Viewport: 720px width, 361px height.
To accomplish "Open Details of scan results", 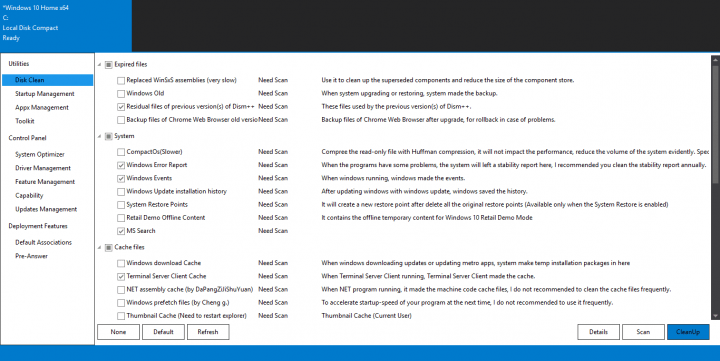I will click(598, 332).
